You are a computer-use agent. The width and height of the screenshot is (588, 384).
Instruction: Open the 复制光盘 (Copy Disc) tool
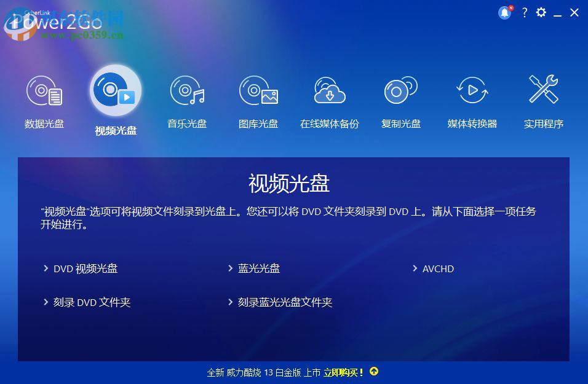click(401, 91)
